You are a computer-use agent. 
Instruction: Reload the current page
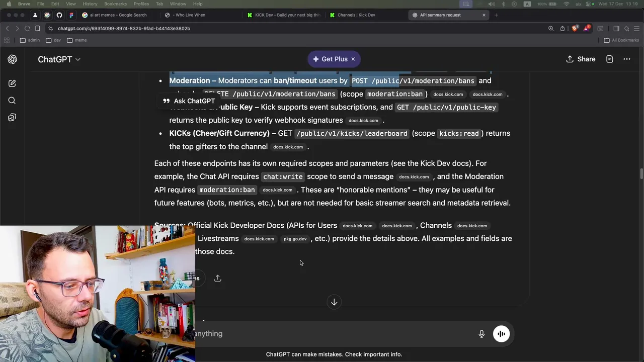27,29
